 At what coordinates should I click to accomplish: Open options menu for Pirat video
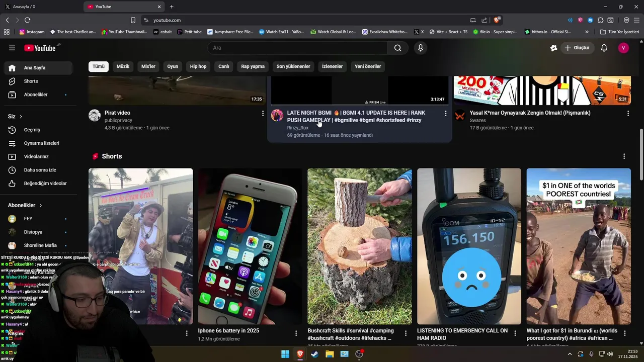[263, 114]
